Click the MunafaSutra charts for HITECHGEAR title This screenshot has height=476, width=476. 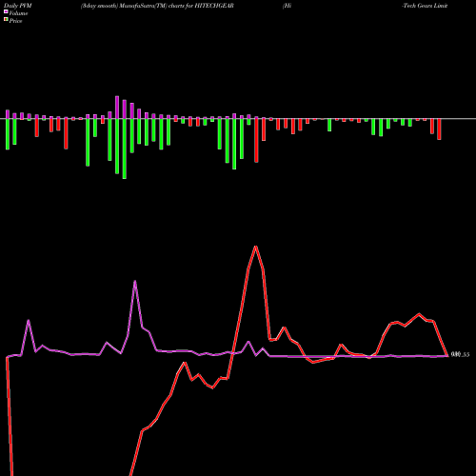(157, 6)
